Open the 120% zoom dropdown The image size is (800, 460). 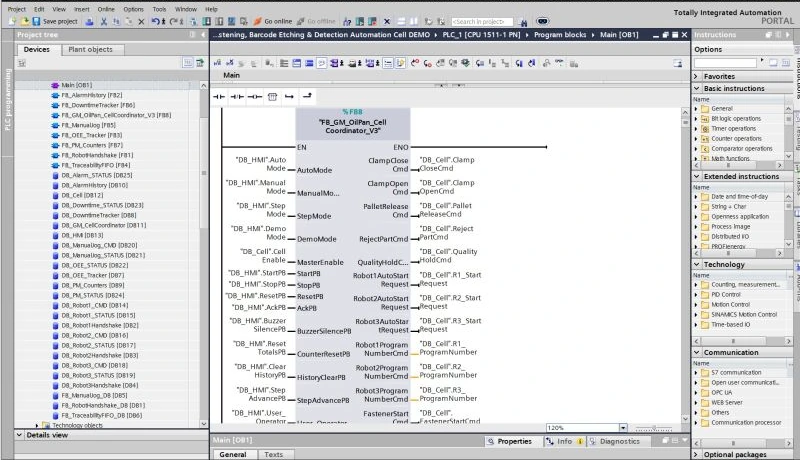point(623,427)
